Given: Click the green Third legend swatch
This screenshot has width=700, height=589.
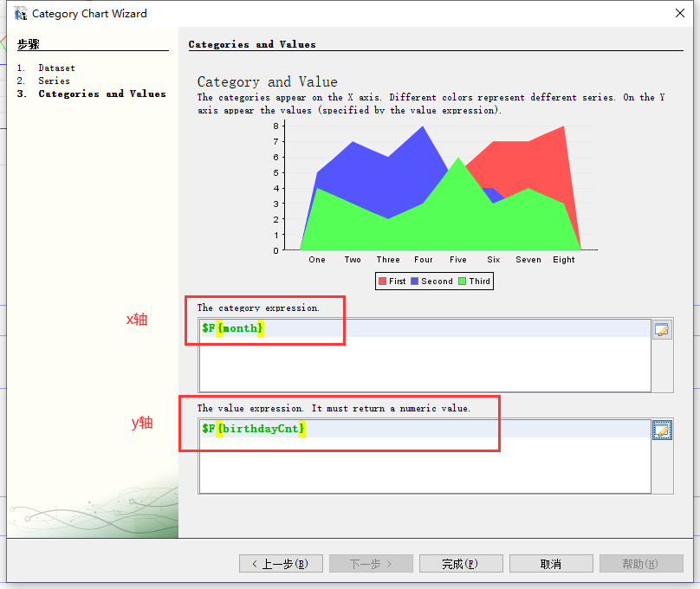Looking at the screenshot, I should click(462, 282).
